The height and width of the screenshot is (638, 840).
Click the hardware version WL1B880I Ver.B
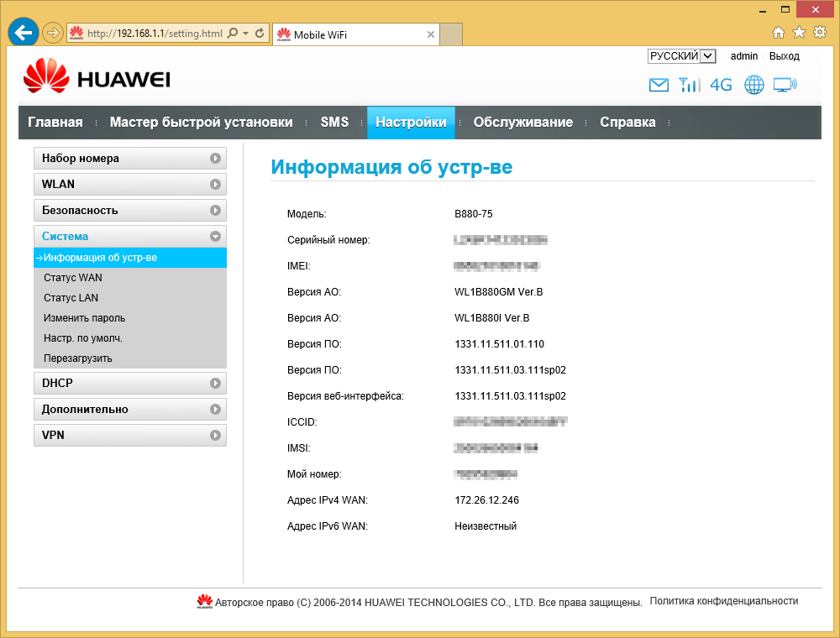coord(491,318)
